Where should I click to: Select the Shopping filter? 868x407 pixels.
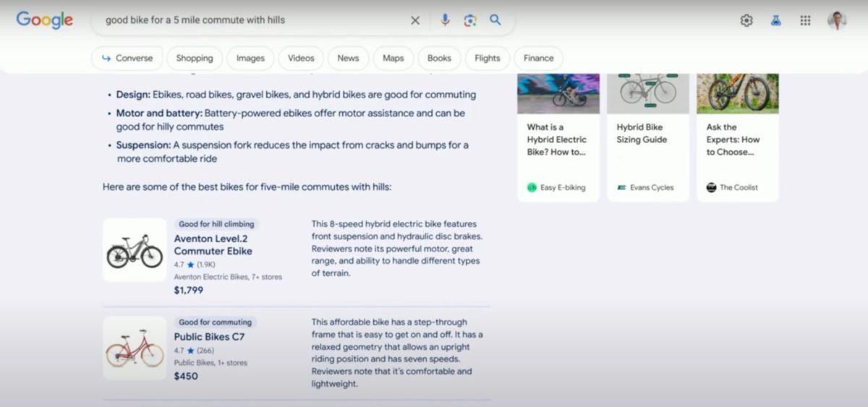[x=195, y=58]
